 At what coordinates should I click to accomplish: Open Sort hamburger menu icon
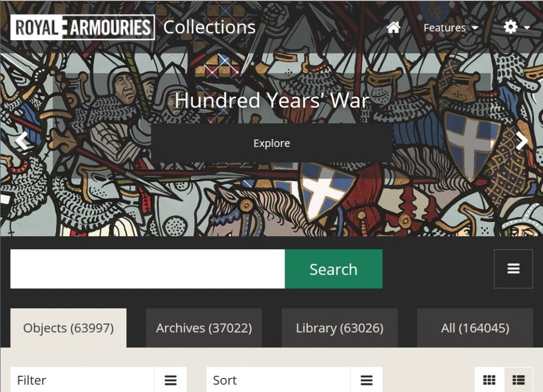[367, 380]
